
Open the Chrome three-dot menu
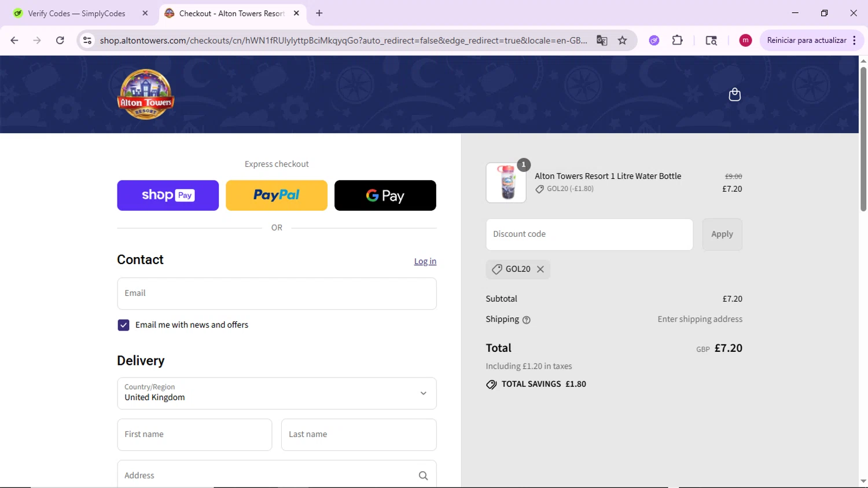[854, 40]
